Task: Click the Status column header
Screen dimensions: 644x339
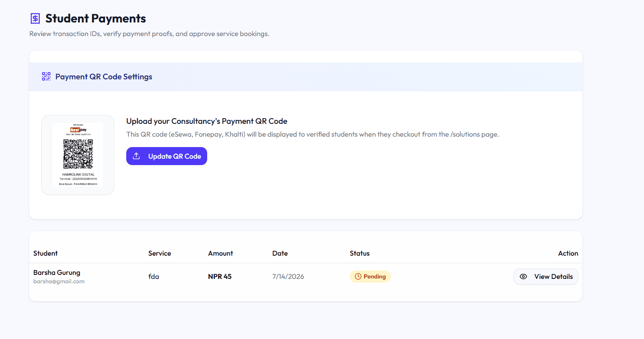Action: tap(360, 253)
